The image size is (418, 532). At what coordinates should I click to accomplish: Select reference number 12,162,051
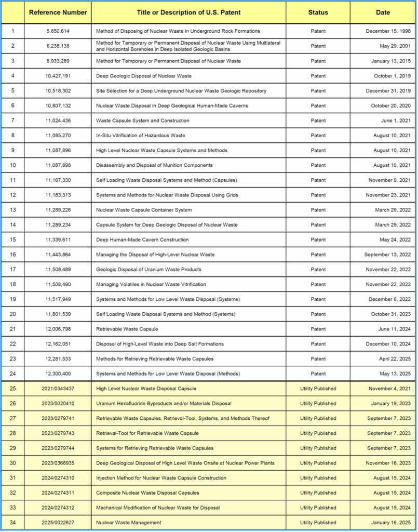58,344
